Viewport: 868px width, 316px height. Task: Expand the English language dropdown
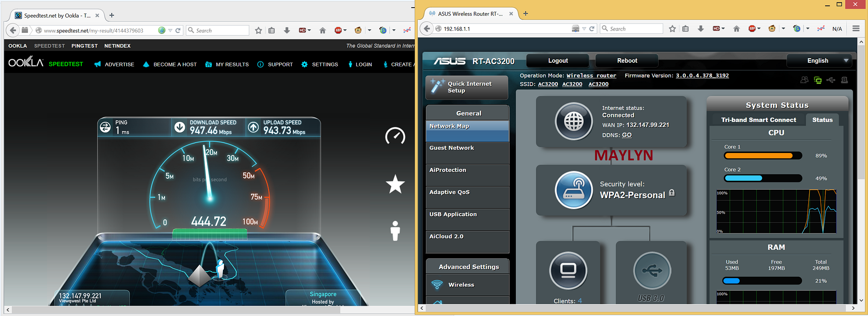click(x=846, y=60)
